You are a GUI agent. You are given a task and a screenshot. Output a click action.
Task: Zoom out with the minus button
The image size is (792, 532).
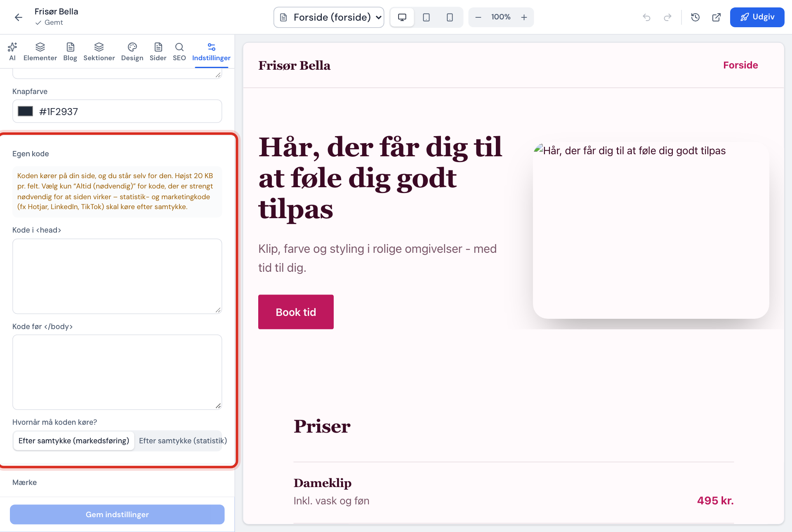point(478,17)
